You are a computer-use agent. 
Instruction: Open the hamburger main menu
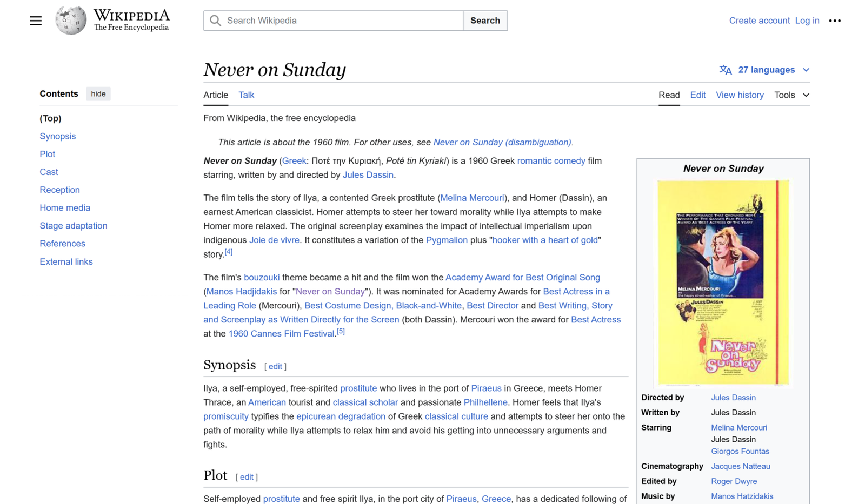click(x=36, y=21)
